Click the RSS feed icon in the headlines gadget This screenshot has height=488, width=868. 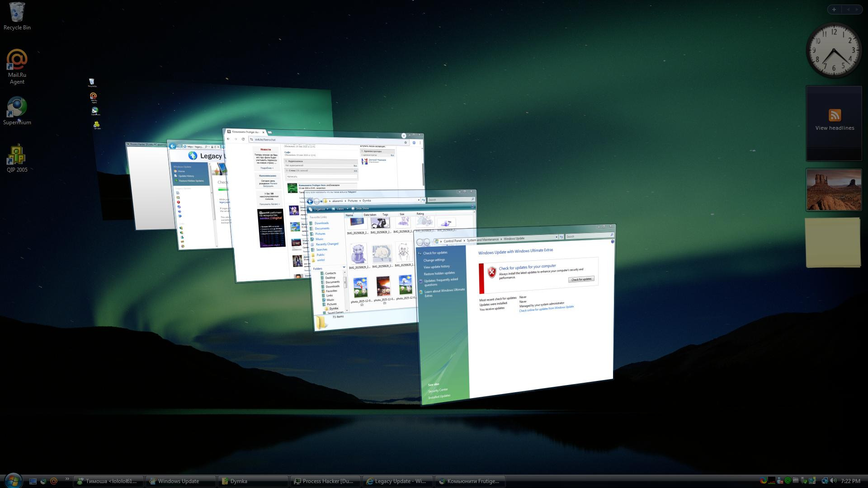tap(835, 115)
